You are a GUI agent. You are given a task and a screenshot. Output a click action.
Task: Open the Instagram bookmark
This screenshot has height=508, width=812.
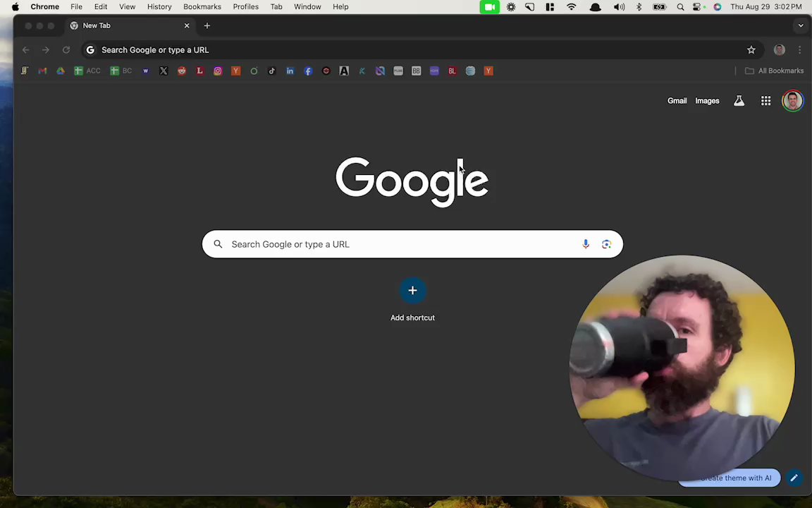(218, 71)
